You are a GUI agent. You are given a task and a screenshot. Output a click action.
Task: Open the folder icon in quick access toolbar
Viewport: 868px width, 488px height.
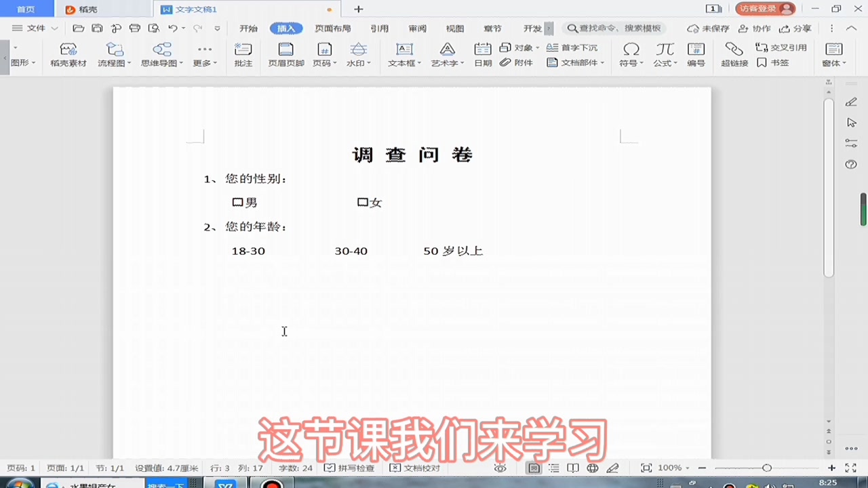point(79,28)
